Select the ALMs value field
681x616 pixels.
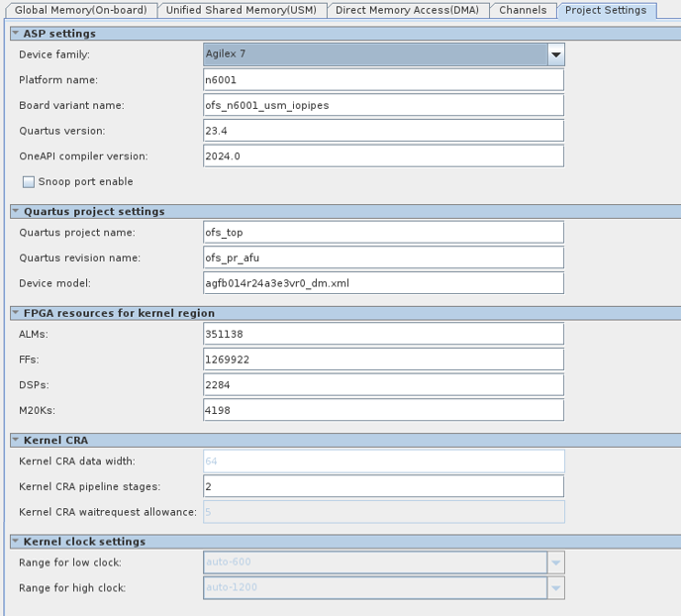pyautogui.click(x=383, y=335)
